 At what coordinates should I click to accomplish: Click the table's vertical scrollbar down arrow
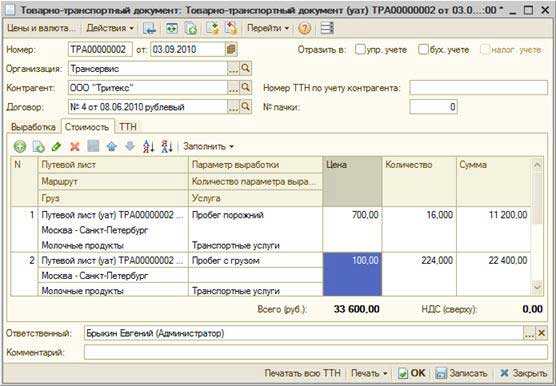tap(537, 287)
